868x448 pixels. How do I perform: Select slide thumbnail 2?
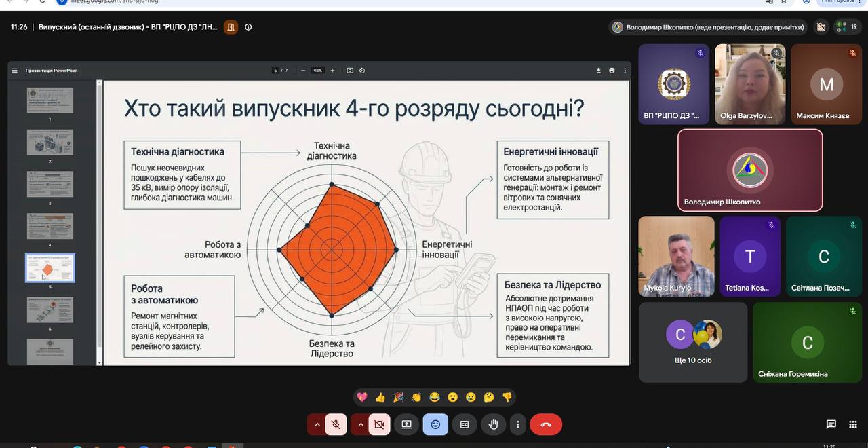point(50,142)
